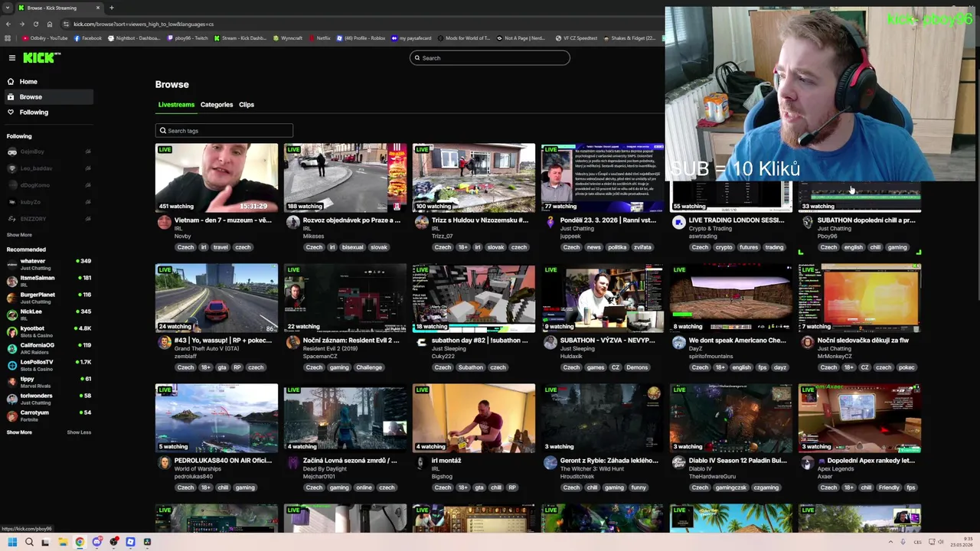The image size is (980, 551).
Task: Click the Chrome icon in the taskbar
Action: tap(80, 542)
